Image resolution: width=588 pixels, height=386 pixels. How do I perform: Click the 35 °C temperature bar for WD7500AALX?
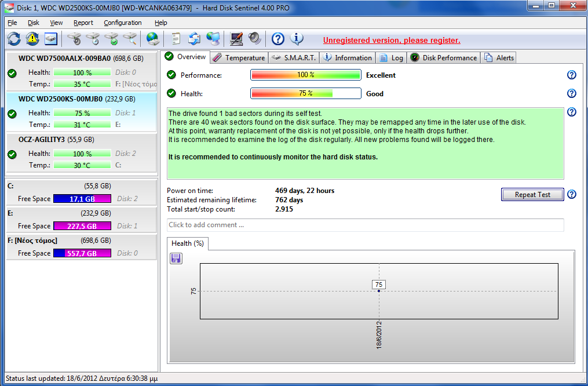[82, 84]
